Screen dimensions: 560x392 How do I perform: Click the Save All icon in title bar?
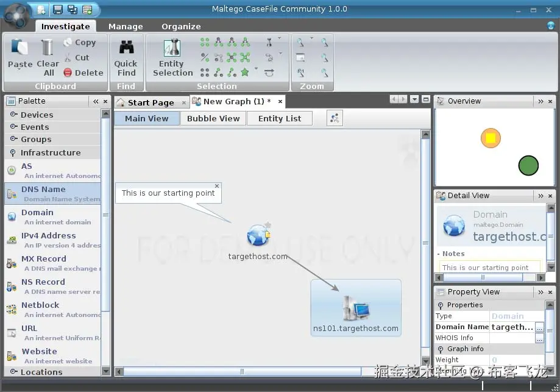click(x=73, y=10)
